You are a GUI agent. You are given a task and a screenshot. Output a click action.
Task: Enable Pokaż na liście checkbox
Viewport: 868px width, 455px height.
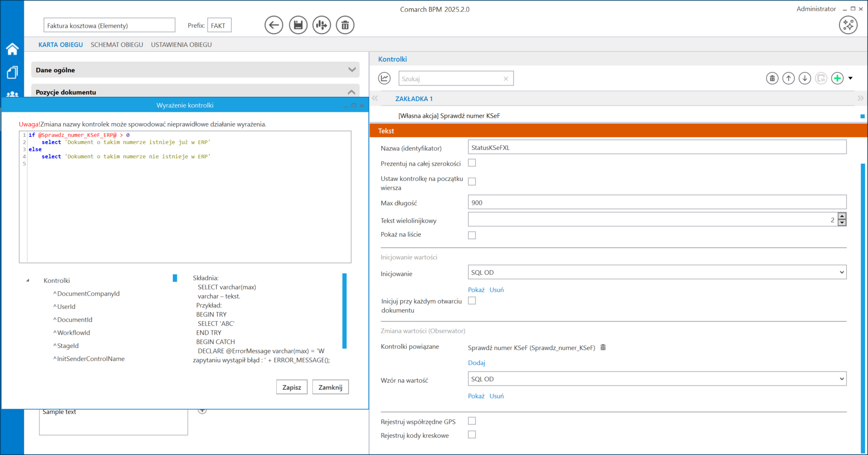pyautogui.click(x=472, y=235)
